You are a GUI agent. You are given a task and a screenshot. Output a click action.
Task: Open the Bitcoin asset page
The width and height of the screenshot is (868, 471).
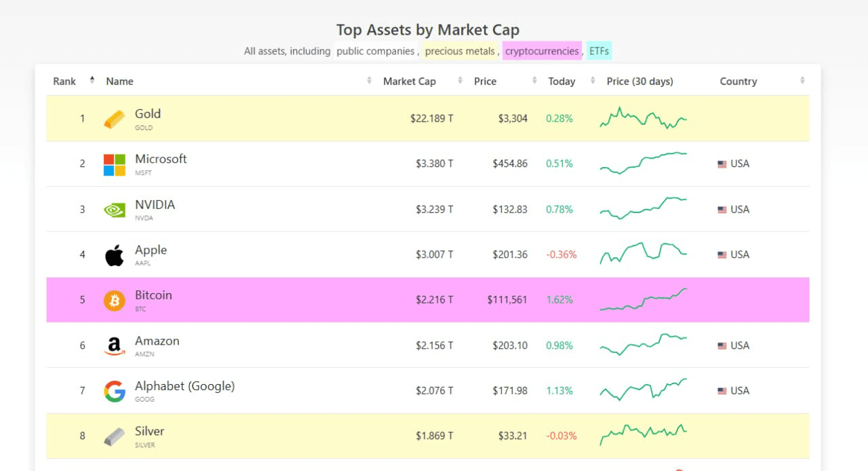[x=153, y=295]
